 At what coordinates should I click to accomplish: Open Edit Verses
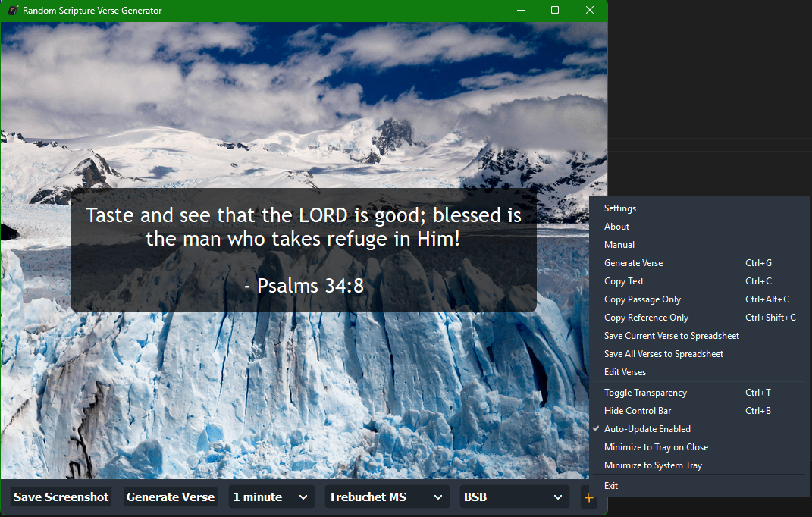coord(625,371)
